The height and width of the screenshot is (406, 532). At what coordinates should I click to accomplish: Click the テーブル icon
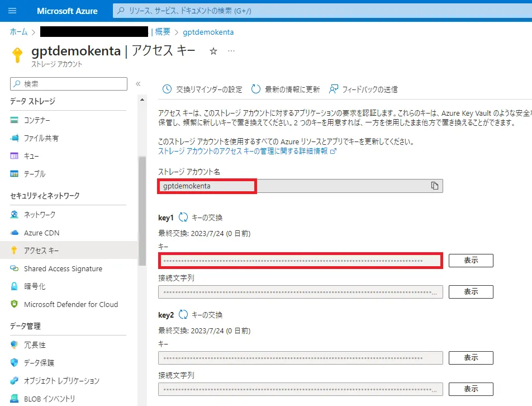click(x=15, y=174)
